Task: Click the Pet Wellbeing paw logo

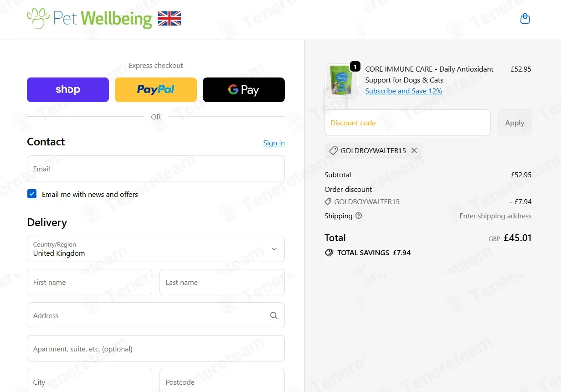Action: coord(38,19)
